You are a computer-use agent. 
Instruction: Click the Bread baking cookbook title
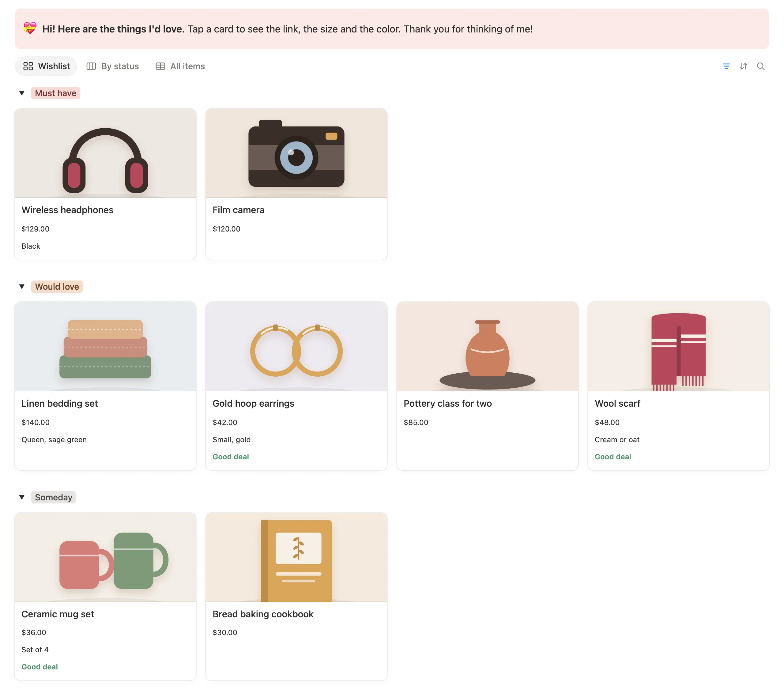[x=263, y=614]
